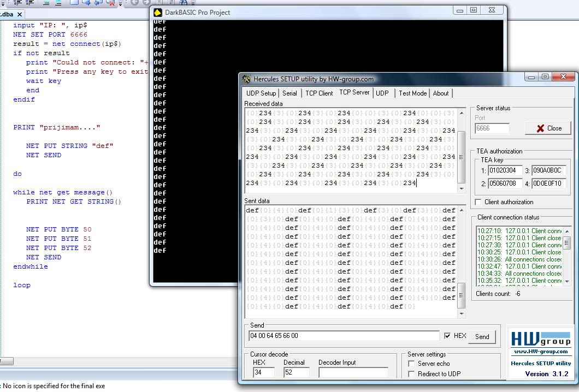
Task: Click TEA key field 1 (01020304)
Action: pyautogui.click(x=505, y=170)
